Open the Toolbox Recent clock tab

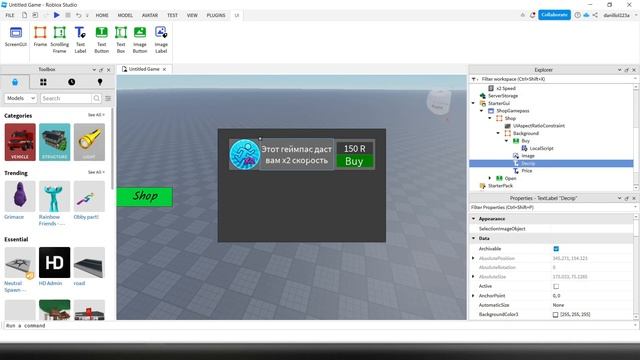point(71,82)
